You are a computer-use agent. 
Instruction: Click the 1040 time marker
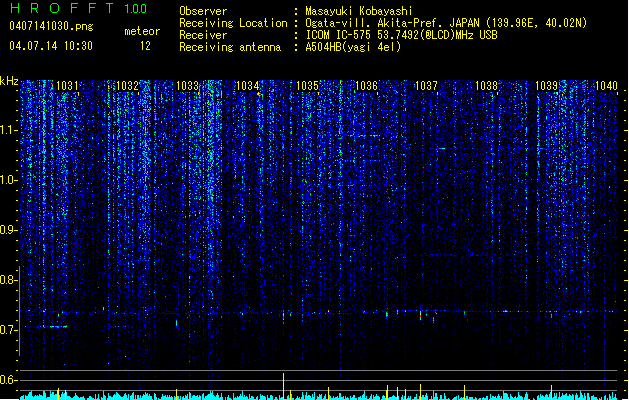tap(606, 86)
